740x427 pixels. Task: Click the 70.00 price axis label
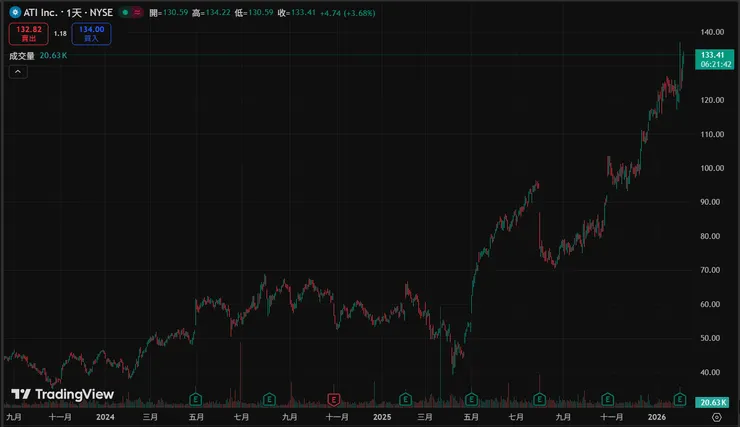point(712,270)
